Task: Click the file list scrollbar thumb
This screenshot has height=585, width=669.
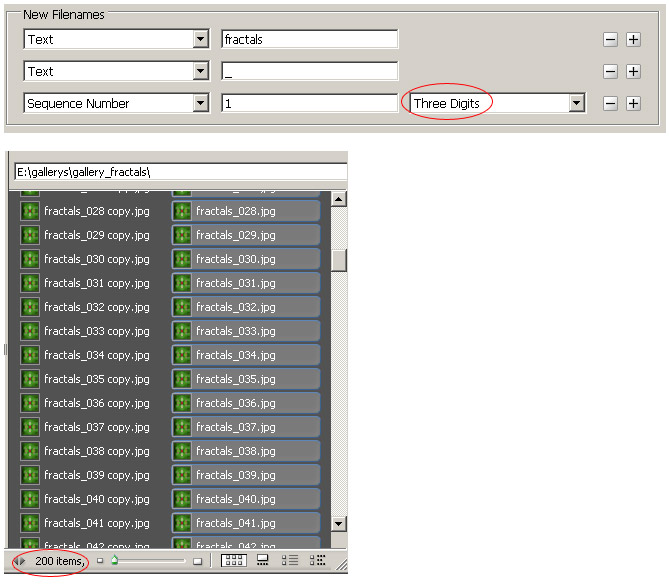Action: coord(338,260)
